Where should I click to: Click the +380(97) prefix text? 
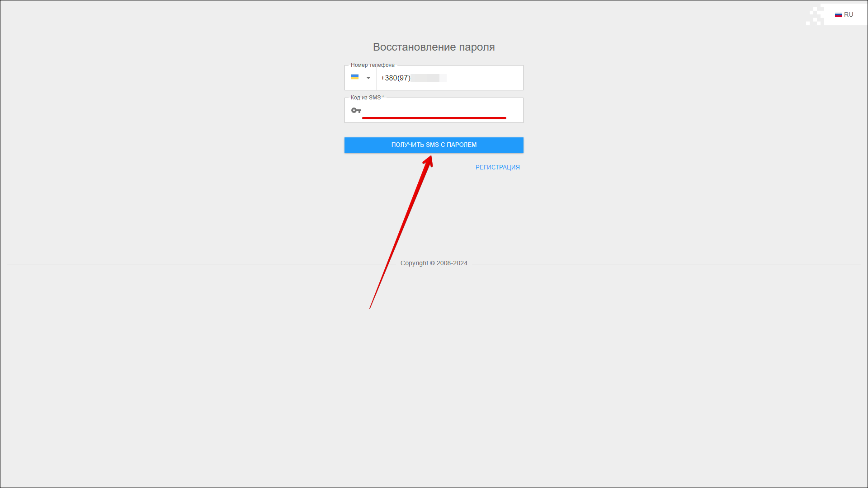pyautogui.click(x=395, y=78)
